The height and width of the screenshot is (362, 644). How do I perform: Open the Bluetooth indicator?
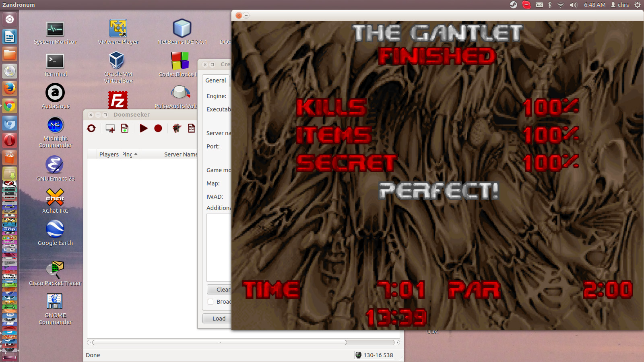coord(550,5)
